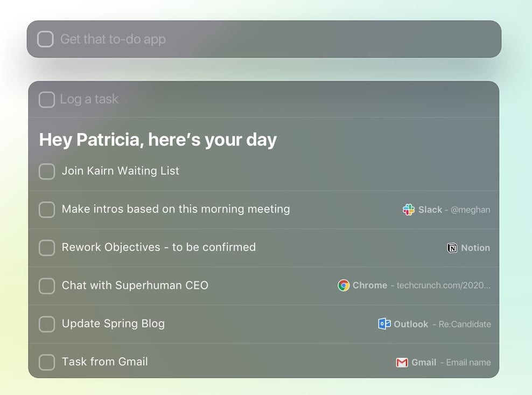Click the Notion source label
The height and width of the screenshot is (395, 532).
(475, 248)
